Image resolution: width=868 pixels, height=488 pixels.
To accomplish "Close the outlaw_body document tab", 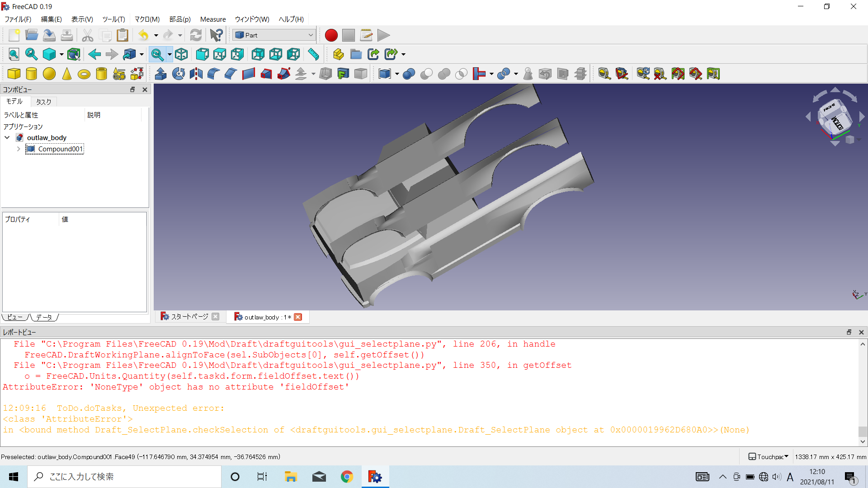I will (x=298, y=317).
